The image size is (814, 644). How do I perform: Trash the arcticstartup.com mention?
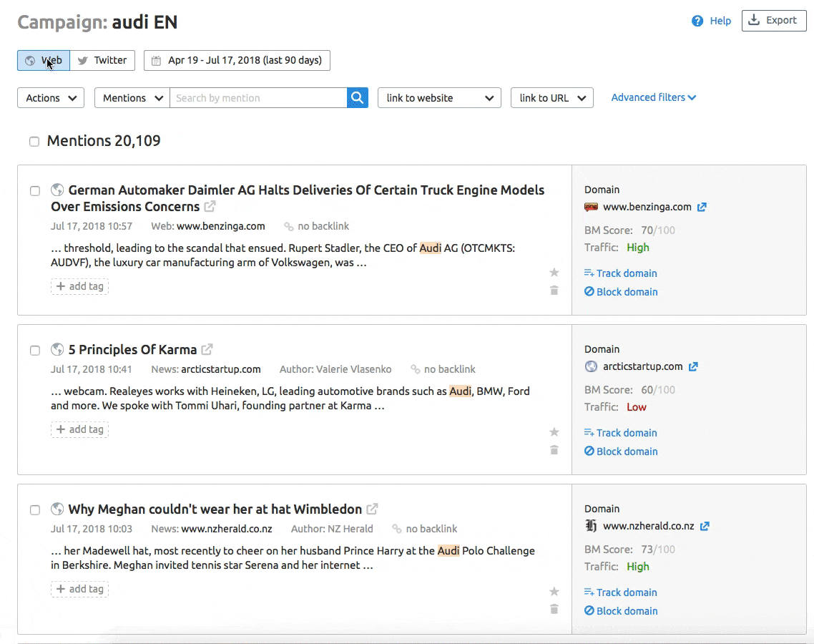[x=554, y=450]
